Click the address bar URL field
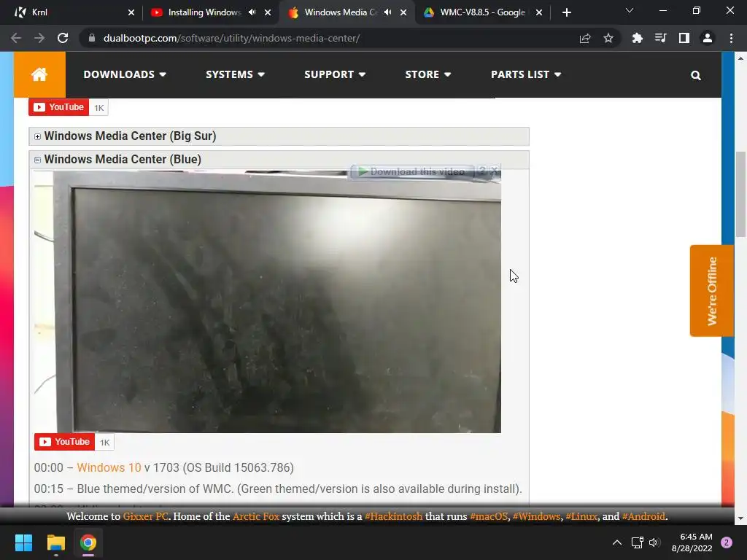Screen dimensions: 747x560 [329, 38]
